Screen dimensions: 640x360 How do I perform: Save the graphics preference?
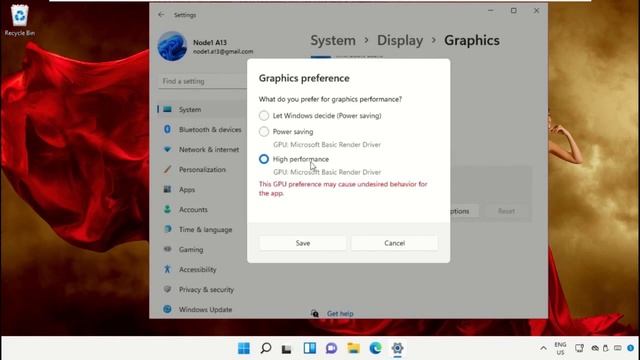302,243
